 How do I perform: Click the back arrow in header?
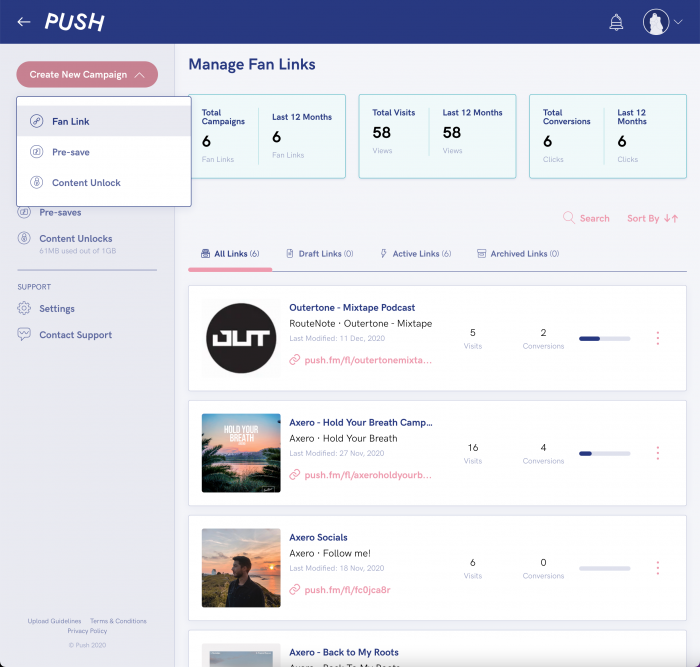[x=24, y=22]
